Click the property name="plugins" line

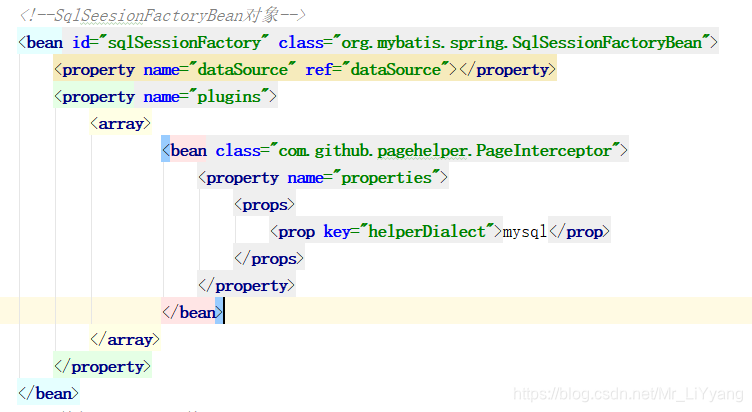165,97
